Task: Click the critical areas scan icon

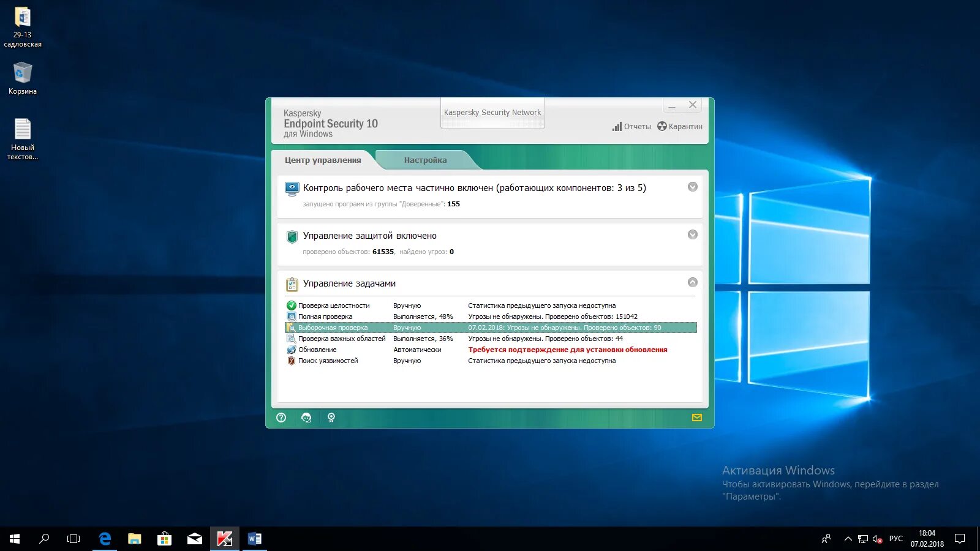Action: tap(292, 339)
